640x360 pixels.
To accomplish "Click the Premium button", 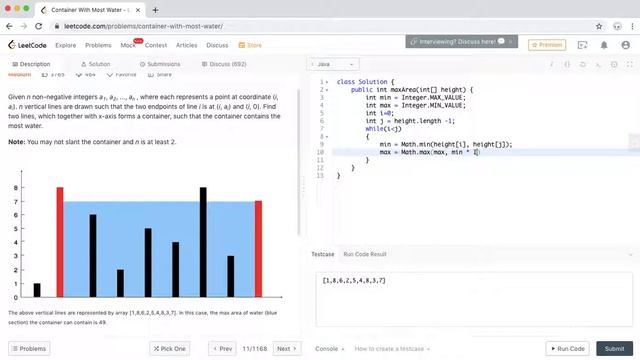I will click(547, 45).
